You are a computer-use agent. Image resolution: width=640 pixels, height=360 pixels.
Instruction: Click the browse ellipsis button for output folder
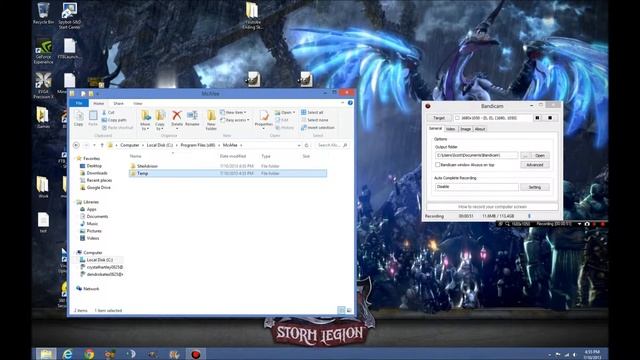(x=526, y=156)
